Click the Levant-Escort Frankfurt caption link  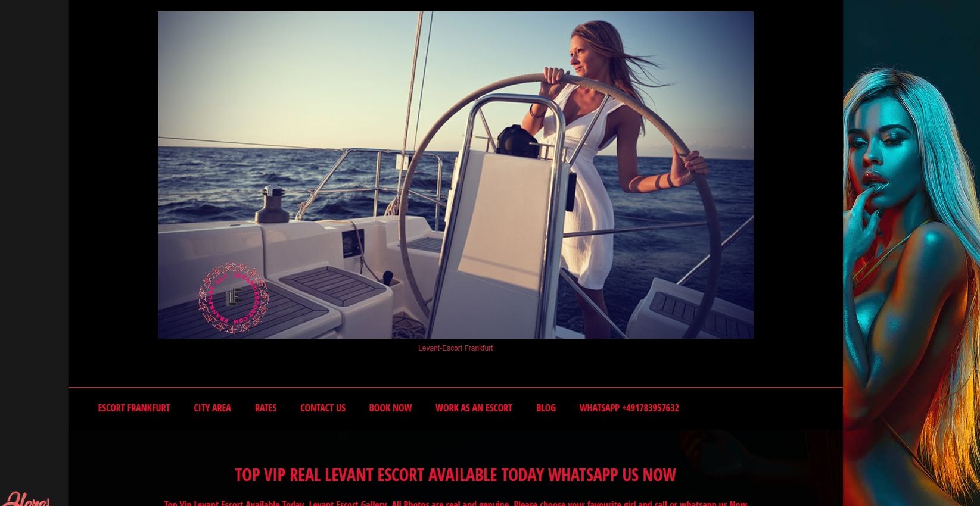455,348
